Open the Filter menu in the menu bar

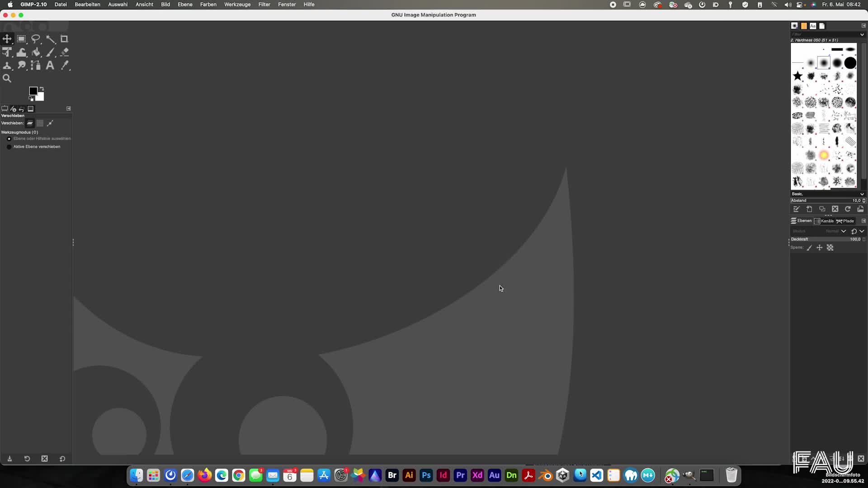[x=264, y=4]
